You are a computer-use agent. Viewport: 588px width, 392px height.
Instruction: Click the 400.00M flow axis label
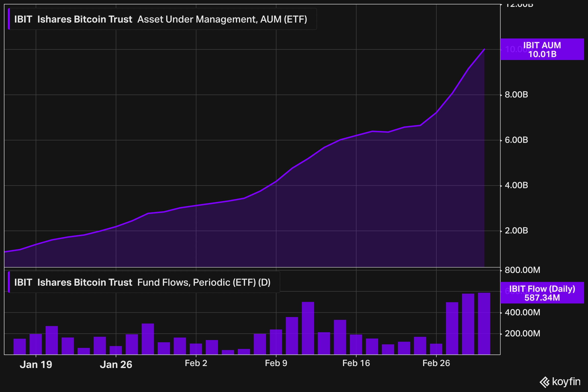point(523,313)
